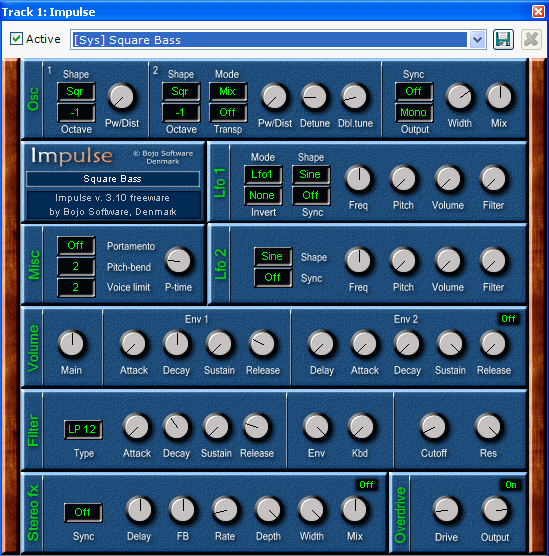Click the Env 2 Sustain knob
549x556 pixels.
point(450,344)
